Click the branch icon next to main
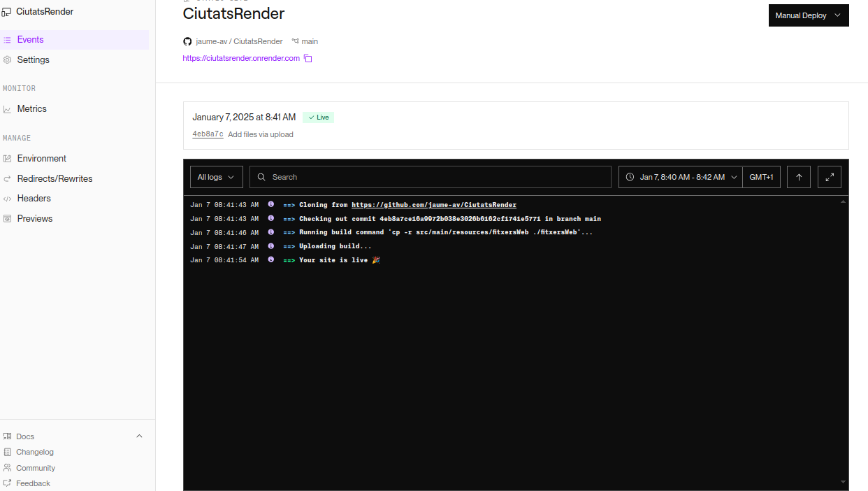Image resolution: width=868 pixels, height=491 pixels. click(x=295, y=42)
